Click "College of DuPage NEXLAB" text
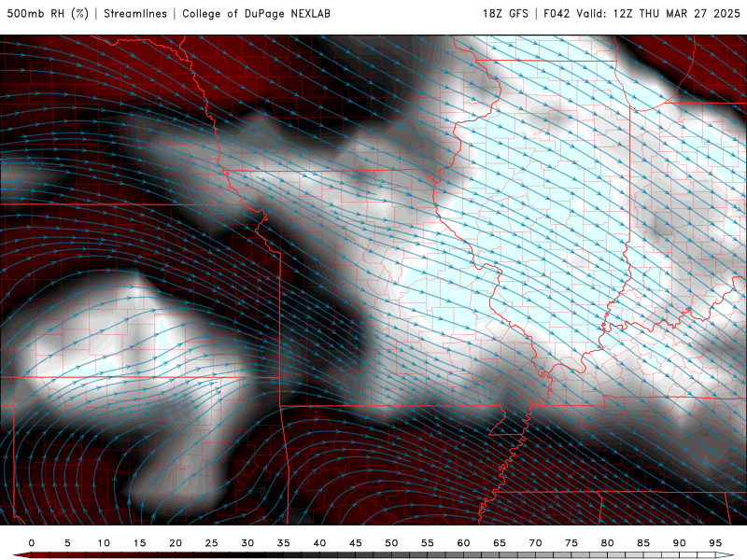 (x=256, y=14)
